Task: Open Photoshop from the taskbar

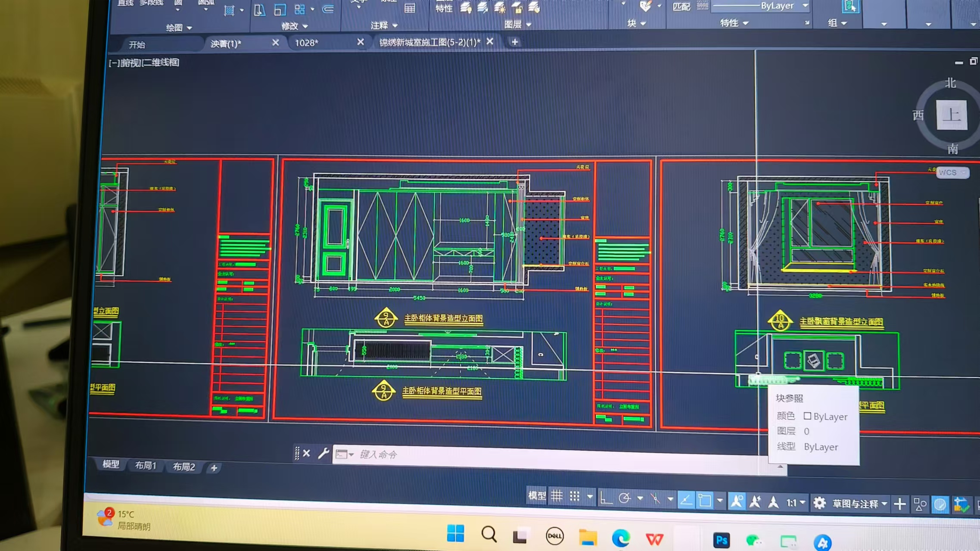Action: pos(722,540)
